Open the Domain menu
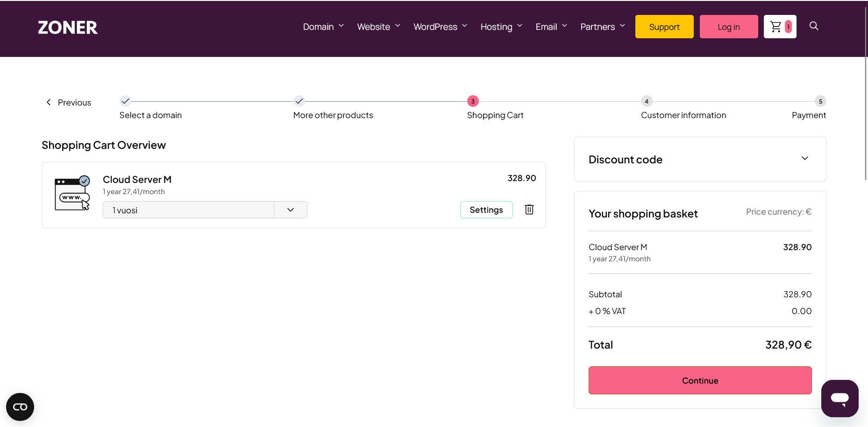 [323, 27]
